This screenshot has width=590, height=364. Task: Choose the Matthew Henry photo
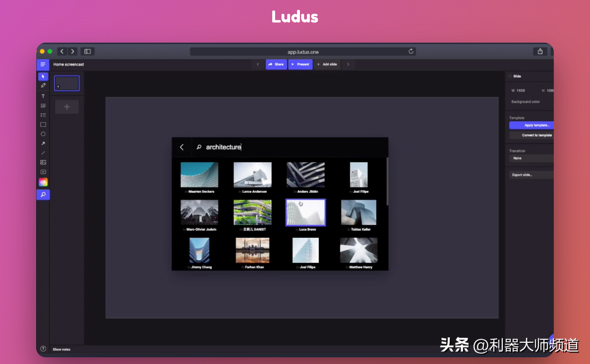(x=359, y=250)
